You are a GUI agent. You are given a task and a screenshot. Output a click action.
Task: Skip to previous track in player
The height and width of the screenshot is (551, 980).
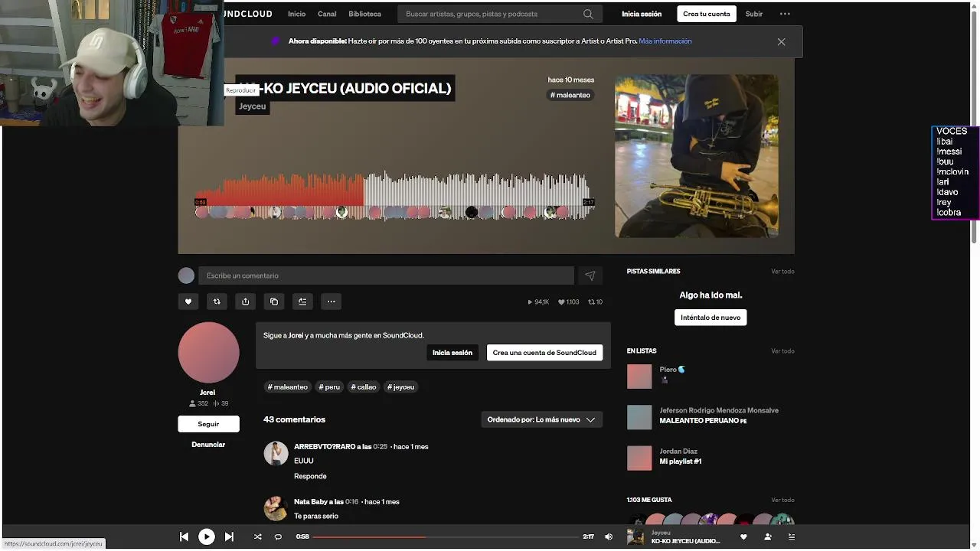[184, 537]
